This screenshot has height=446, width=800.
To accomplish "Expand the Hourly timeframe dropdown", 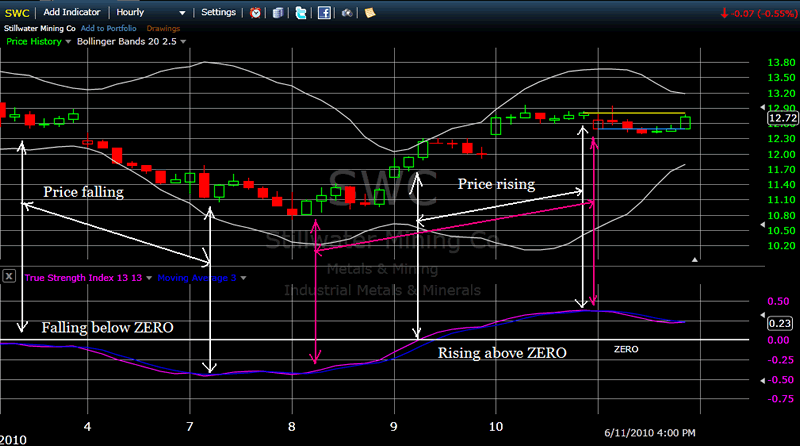I will (x=182, y=13).
